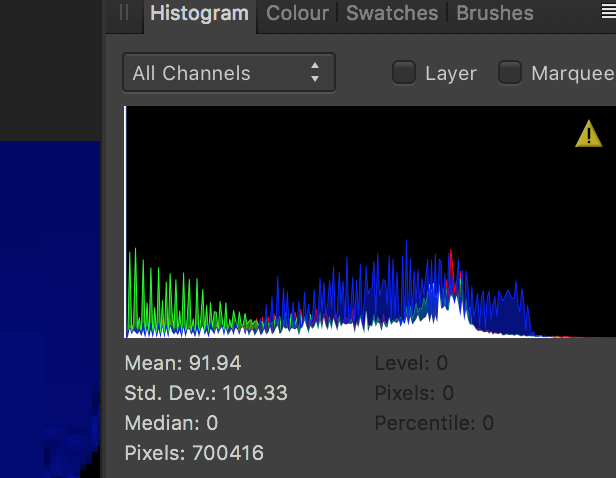Switch to the Colour tab
616x478 pixels.
pos(297,13)
